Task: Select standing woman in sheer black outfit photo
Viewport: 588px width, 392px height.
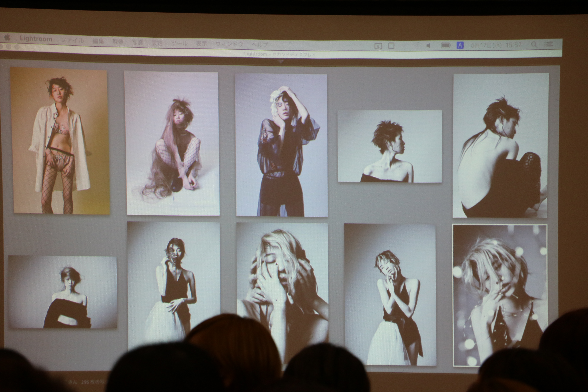Action: click(x=281, y=145)
